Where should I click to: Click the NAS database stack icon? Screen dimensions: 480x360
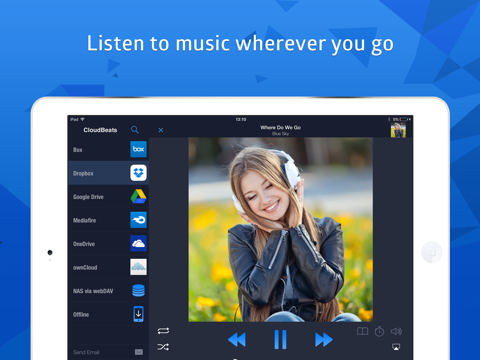[x=138, y=291]
